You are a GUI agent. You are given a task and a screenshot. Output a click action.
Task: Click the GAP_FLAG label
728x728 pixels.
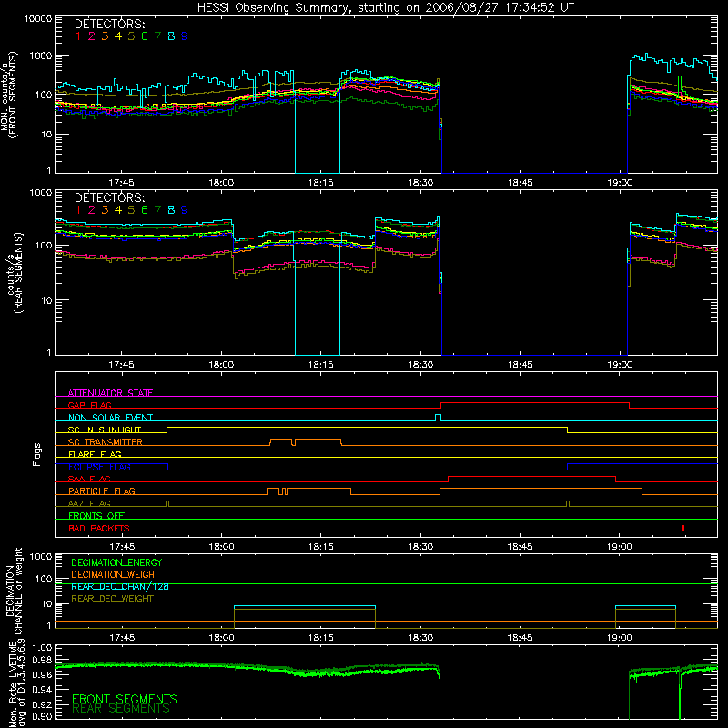pos(89,405)
